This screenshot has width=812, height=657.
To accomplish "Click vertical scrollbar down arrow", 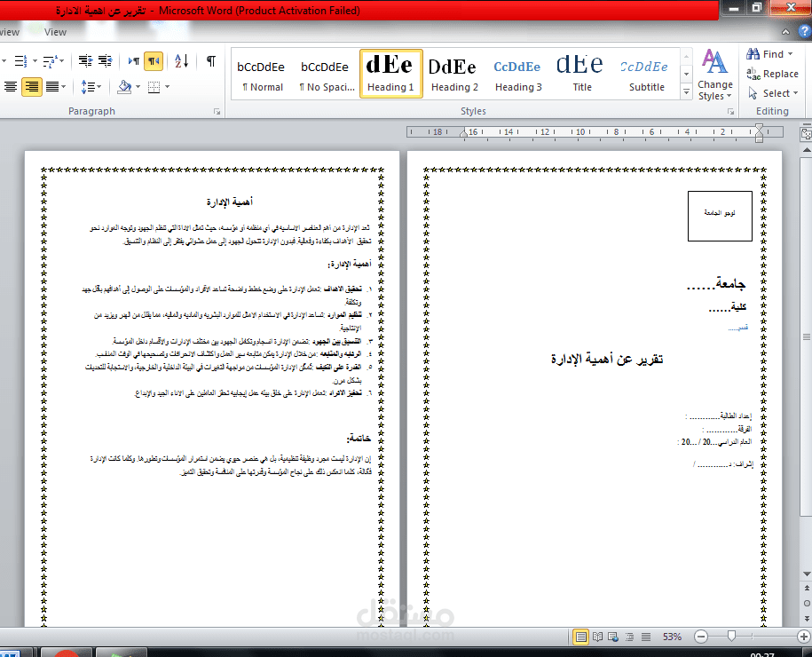I will (807, 574).
